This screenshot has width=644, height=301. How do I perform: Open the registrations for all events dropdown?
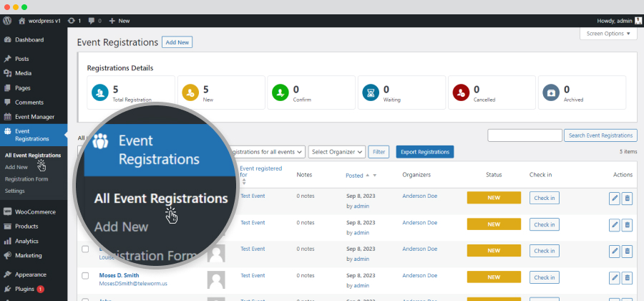coord(266,152)
